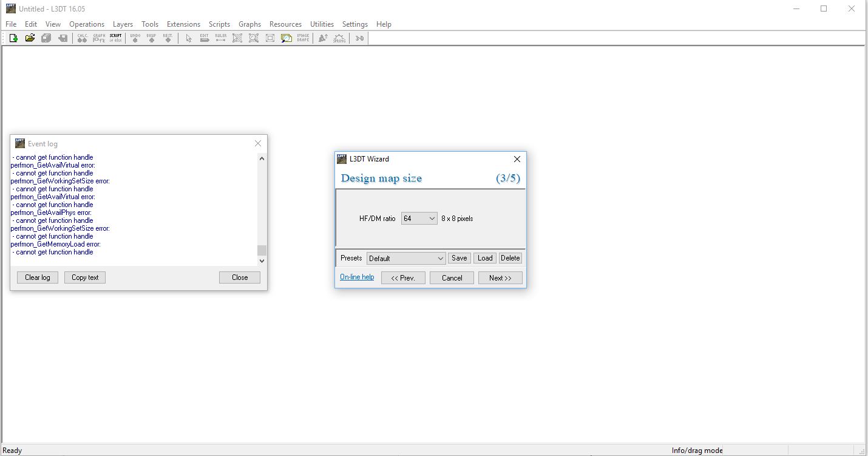Viewport: 868px width, 456px height.
Task: Click 'Info/drag mode' in status bar
Action: (697, 451)
